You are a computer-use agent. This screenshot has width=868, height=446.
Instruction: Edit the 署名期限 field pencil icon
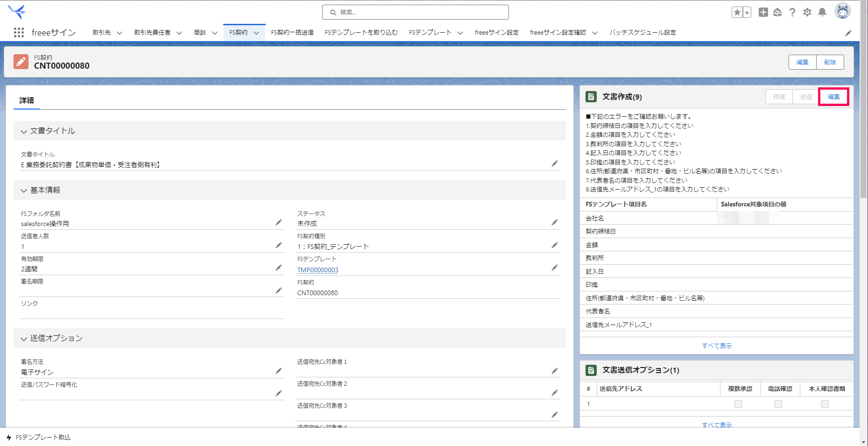click(279, 290)
